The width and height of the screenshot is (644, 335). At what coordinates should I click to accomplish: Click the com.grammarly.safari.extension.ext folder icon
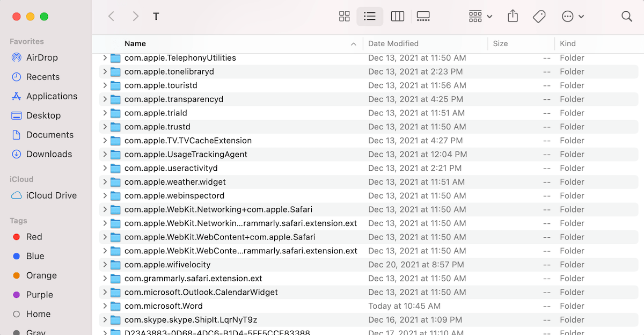pos(115,278)
